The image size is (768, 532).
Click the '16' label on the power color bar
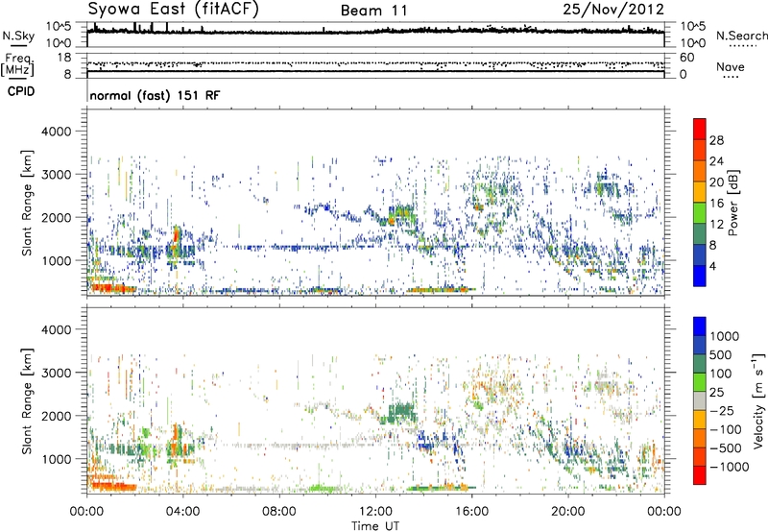tap(716, 204)
